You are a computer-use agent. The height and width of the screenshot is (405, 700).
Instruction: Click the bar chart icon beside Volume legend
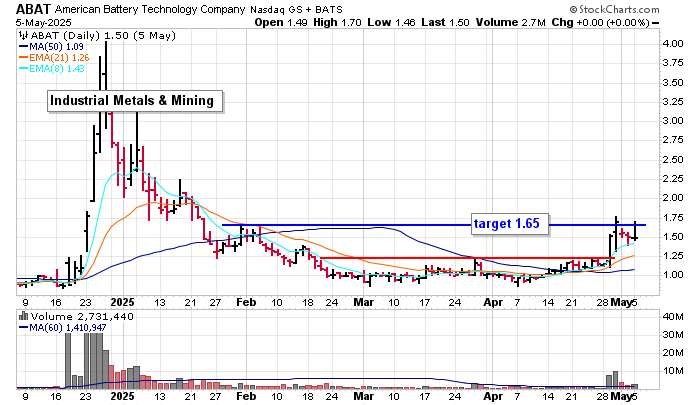point(23,316)
